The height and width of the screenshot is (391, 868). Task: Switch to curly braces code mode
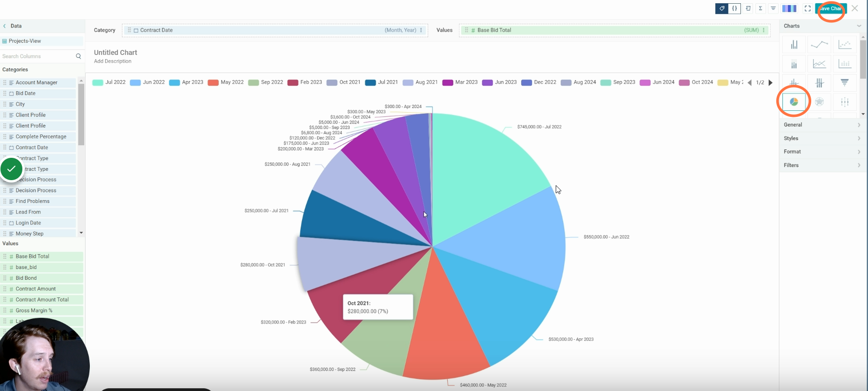(x=734, y=8)
